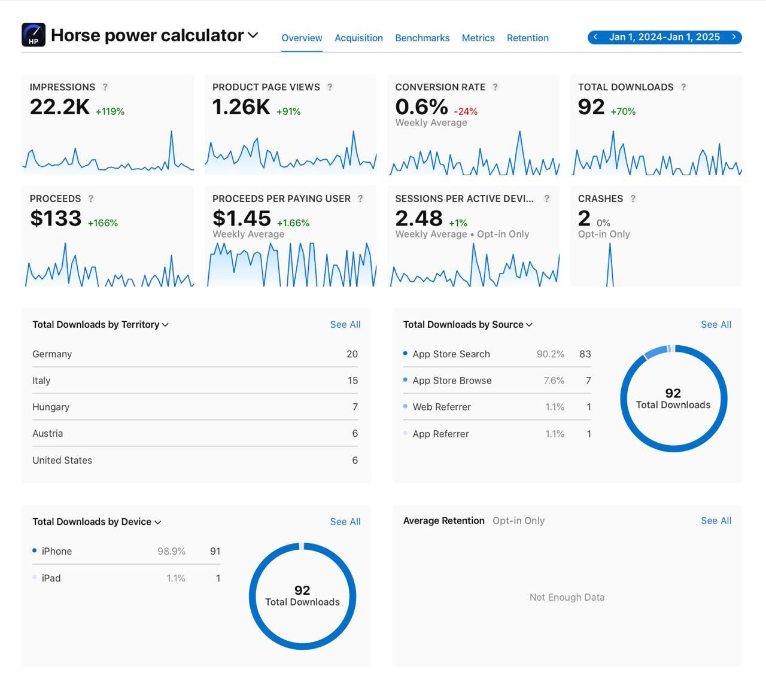
Task: Advance date range with the right arrow
Action: pyautogui.click(x=734, y=37)
